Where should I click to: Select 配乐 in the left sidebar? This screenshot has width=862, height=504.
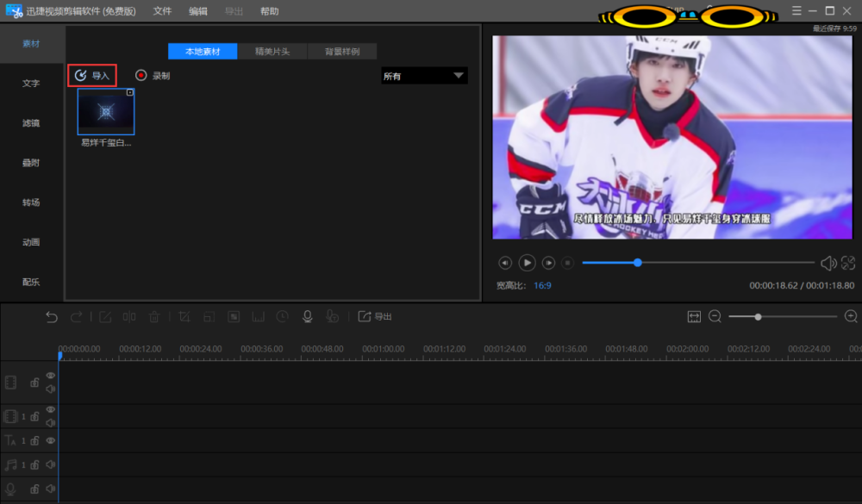click(31, 282)
